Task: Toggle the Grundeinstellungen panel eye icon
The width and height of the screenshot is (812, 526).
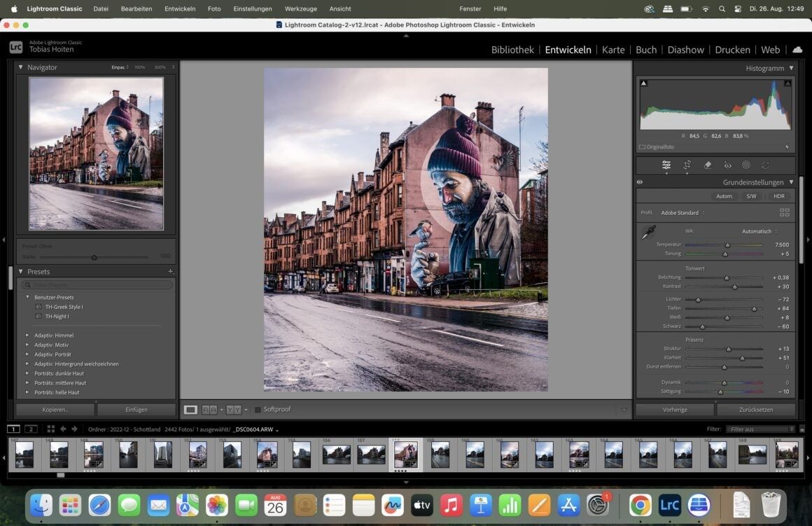Action: pyautogui.click(x=640, y=182)
